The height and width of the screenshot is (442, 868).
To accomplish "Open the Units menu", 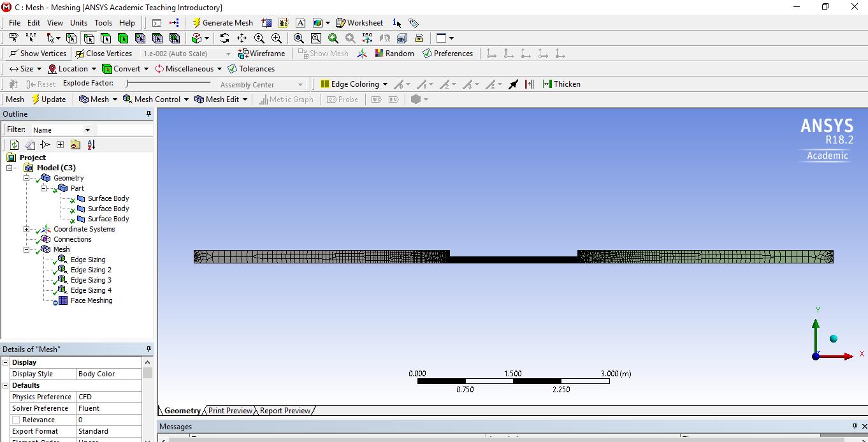I will [79, 23].
